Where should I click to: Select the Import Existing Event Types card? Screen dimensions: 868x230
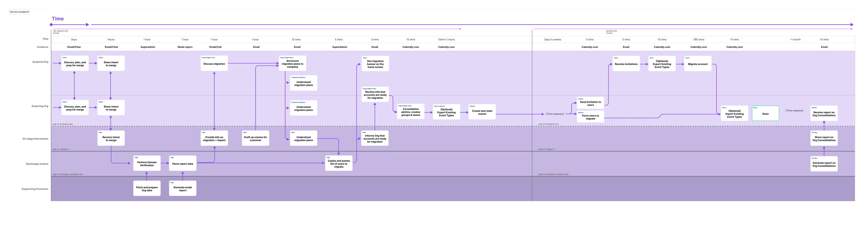pyautogui.click(x=735, y=113)
